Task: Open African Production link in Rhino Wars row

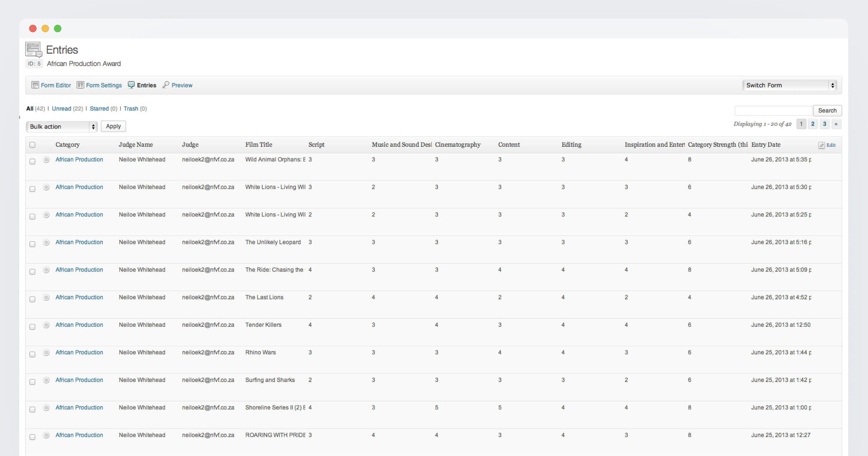Action: (x=79, y=353)
